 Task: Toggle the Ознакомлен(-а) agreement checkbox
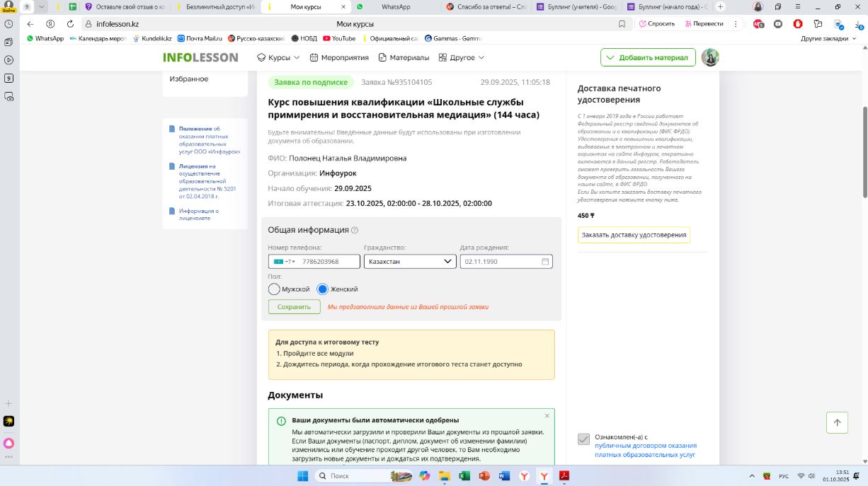(x=583, y=439)
